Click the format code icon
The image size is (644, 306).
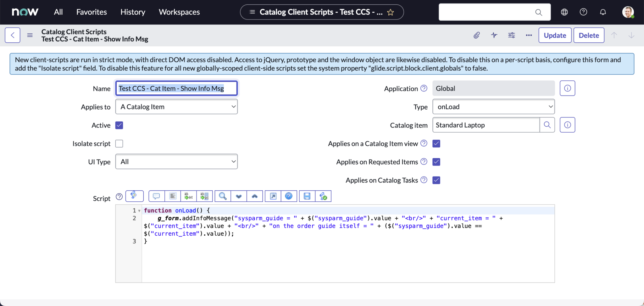click(172, 196)
